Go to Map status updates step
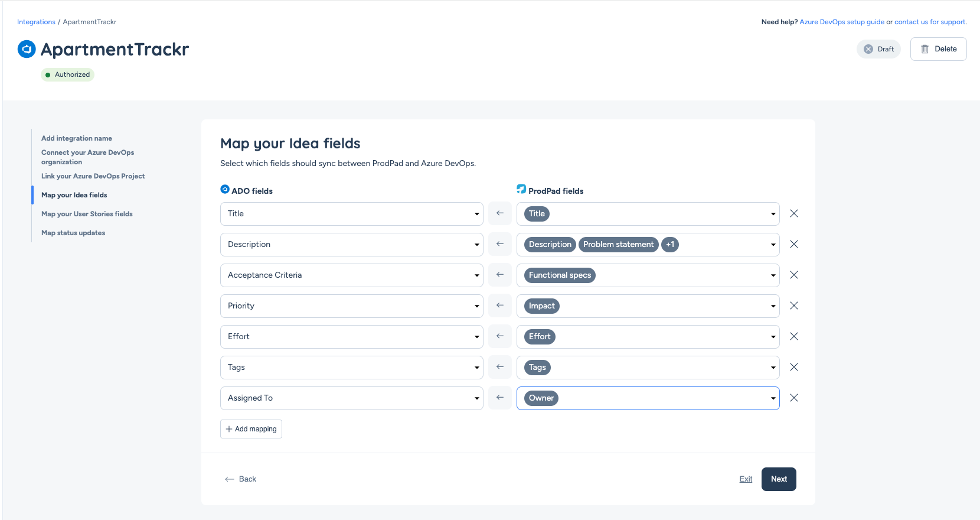The image size is (980, 520). coord(73,233)
